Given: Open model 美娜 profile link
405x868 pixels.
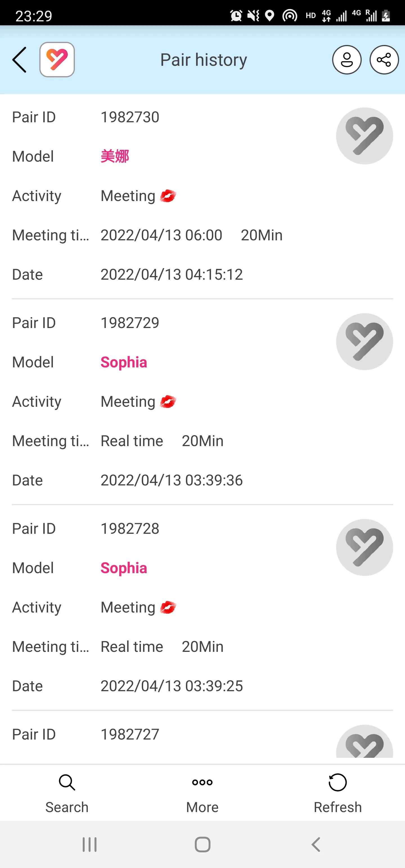Looking at the screenshot, I should [x=115, y=156].
